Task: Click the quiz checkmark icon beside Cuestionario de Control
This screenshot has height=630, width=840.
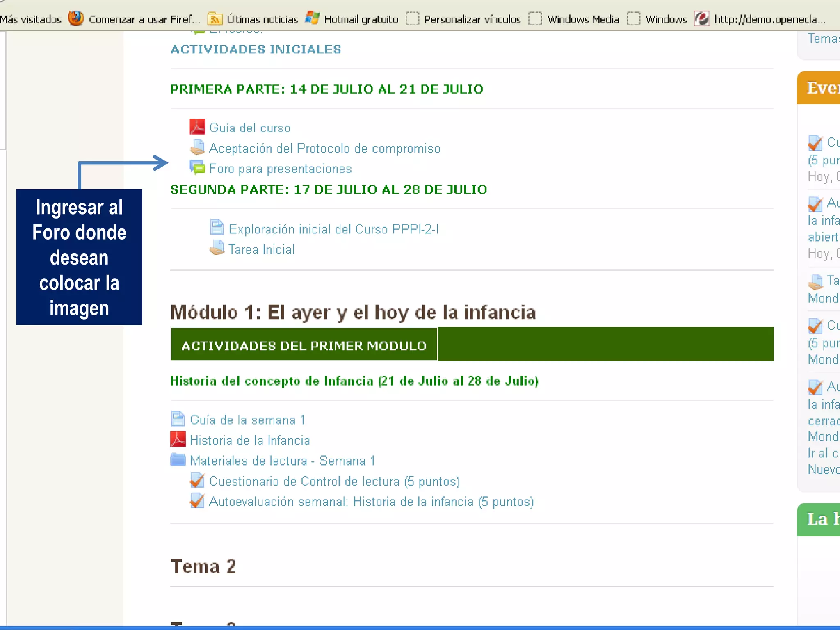Action: (x=197, y=480)
